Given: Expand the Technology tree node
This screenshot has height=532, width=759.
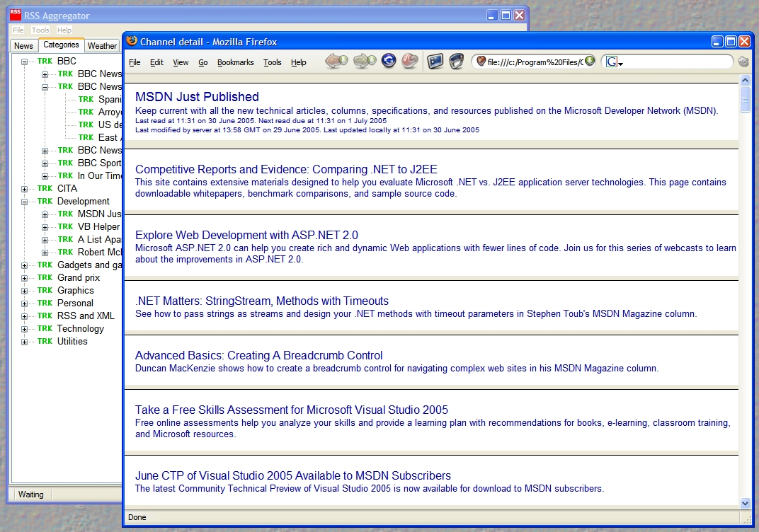Looking at the screenshot, I should (24, 330).
